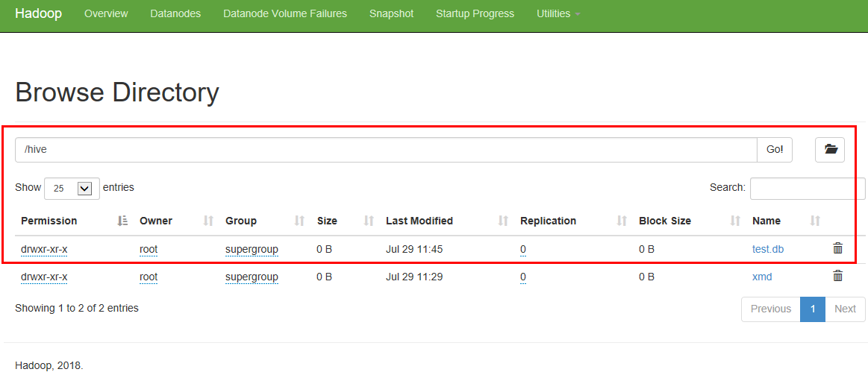Open the test.db directory link
This screenshot has width=868, height=375.
[x=768, y=249]
